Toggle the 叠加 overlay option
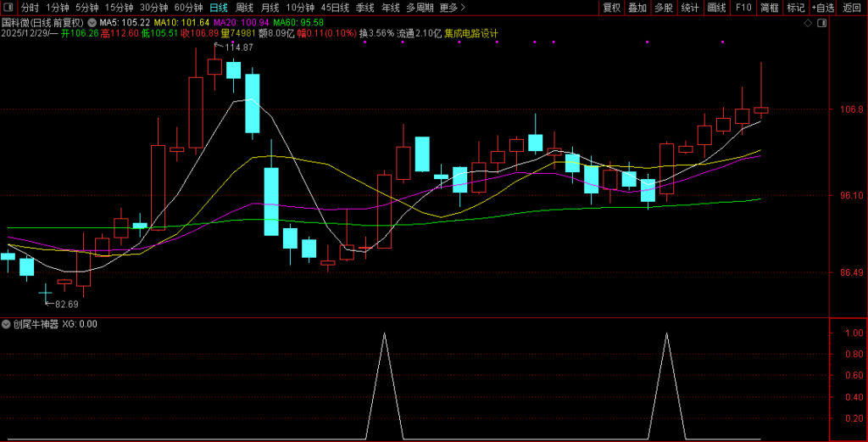This screenshot has width=868, height=442. pyautogui.click(x=637, y=8)
